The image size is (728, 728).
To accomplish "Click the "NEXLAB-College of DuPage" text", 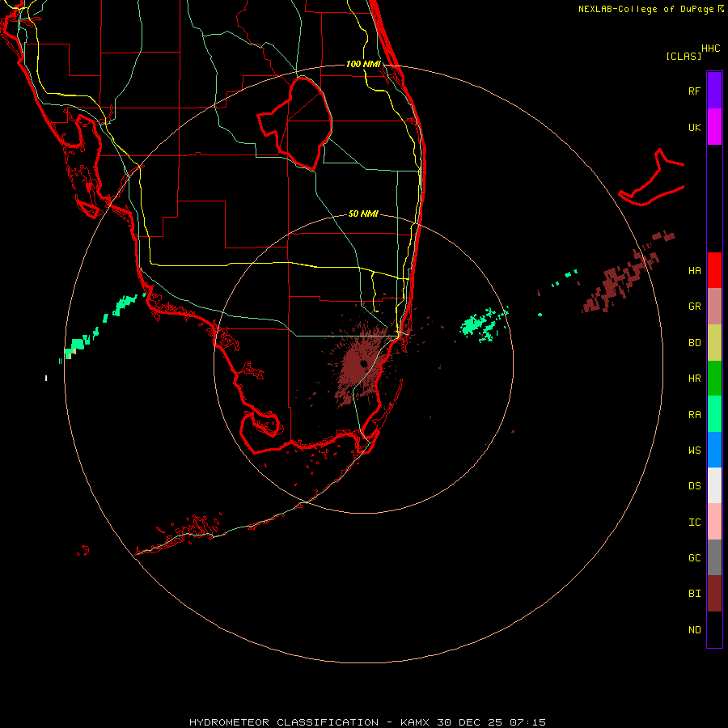I will tap(645, 9).
